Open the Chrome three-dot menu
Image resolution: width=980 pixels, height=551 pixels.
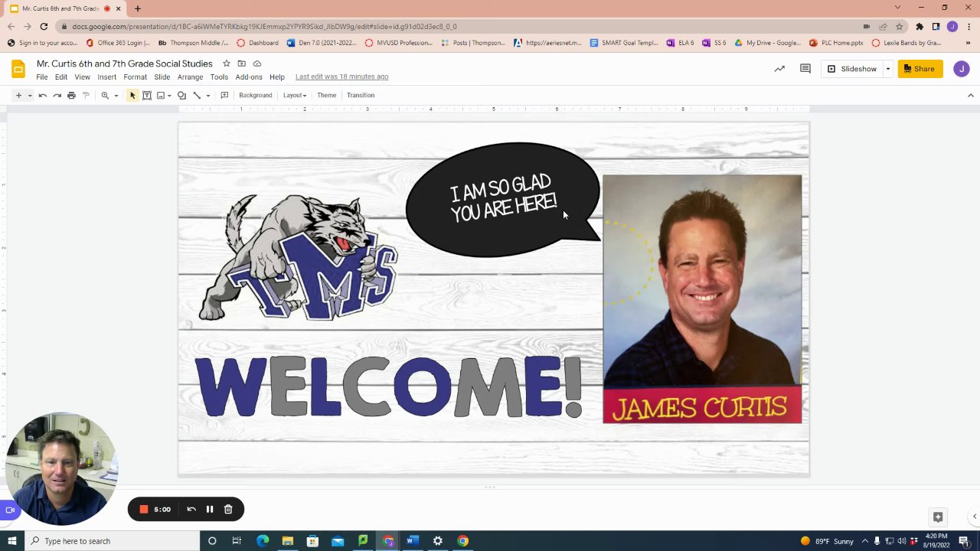tap(969, 27)
